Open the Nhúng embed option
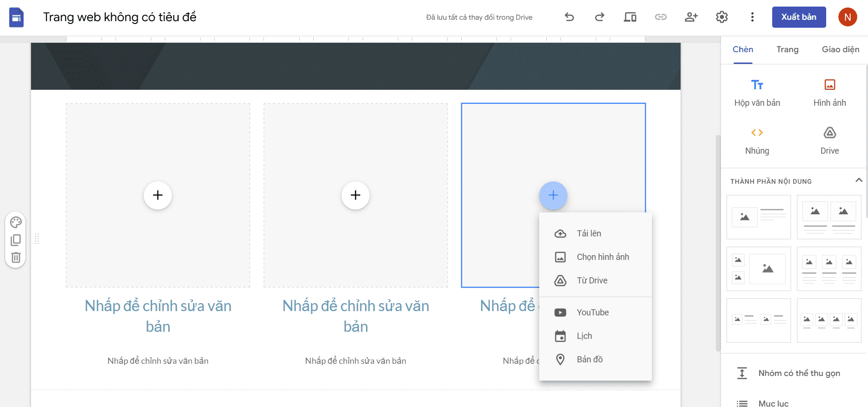This screenshot has height=407, width=868. click(x=757, y=141)
